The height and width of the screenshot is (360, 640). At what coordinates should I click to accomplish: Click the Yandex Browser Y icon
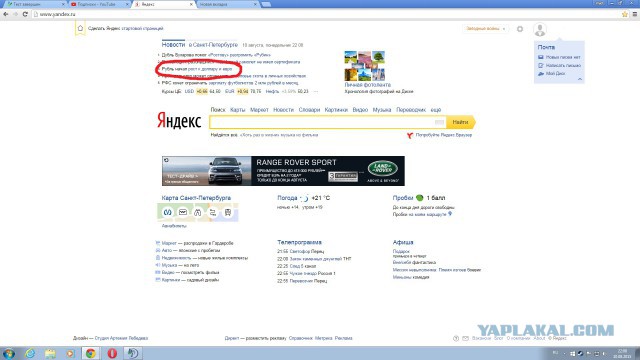pyautogui.click(x=410, y=135)
